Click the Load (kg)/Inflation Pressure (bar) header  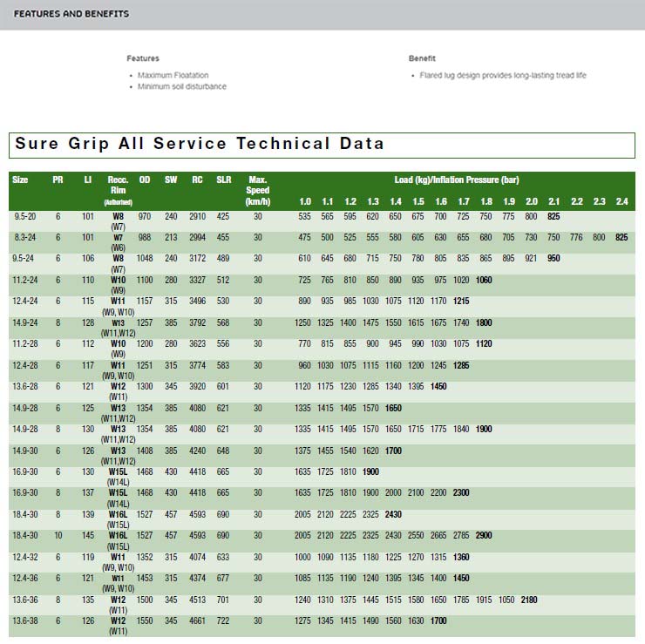tap(456, 180)
